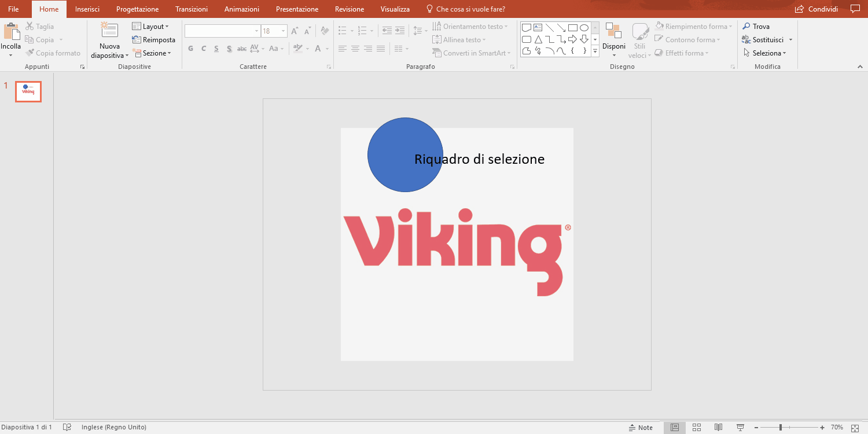Viewport: 868px width, 434px height.
Task: Open the Layout dropdown
Action: pos(152,26)
